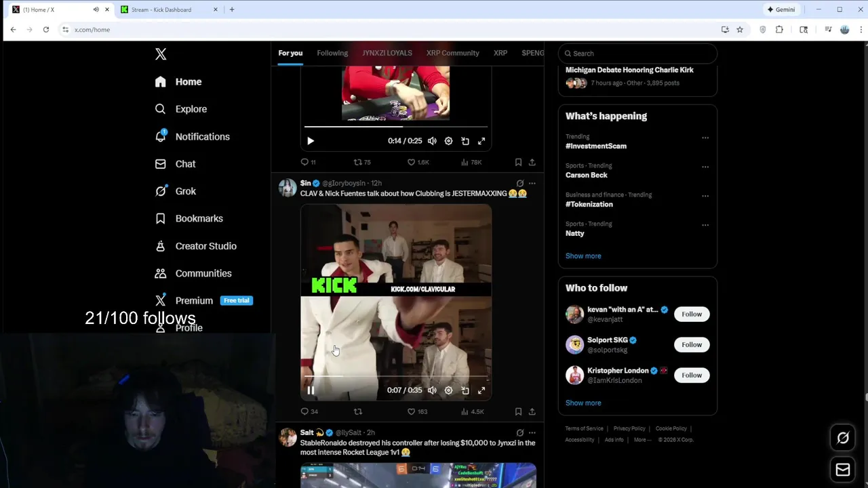Screen dimensions: 868x488
Task: Switch to the Following tab
Action: 332,53
